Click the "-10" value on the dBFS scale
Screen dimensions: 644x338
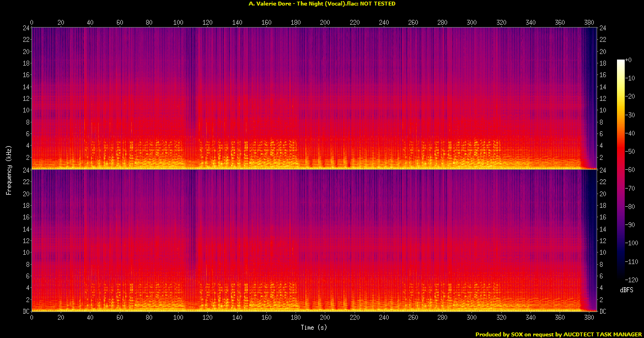coord(630,78)
